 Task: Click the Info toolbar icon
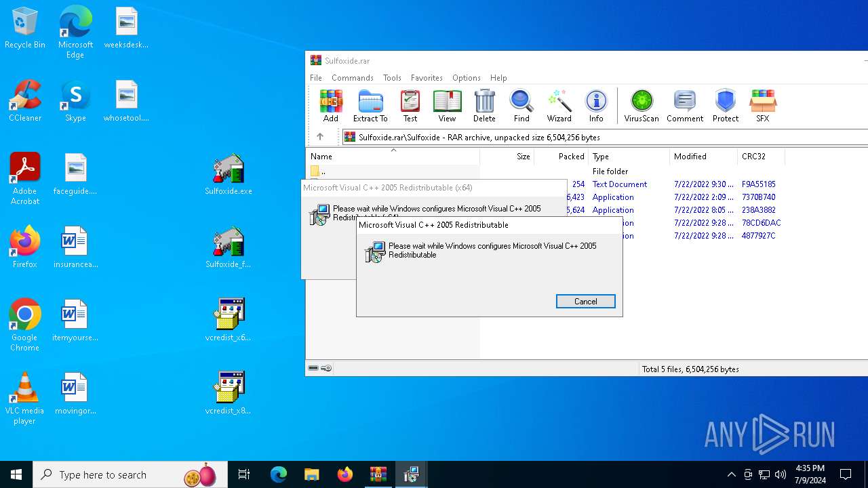596,106
